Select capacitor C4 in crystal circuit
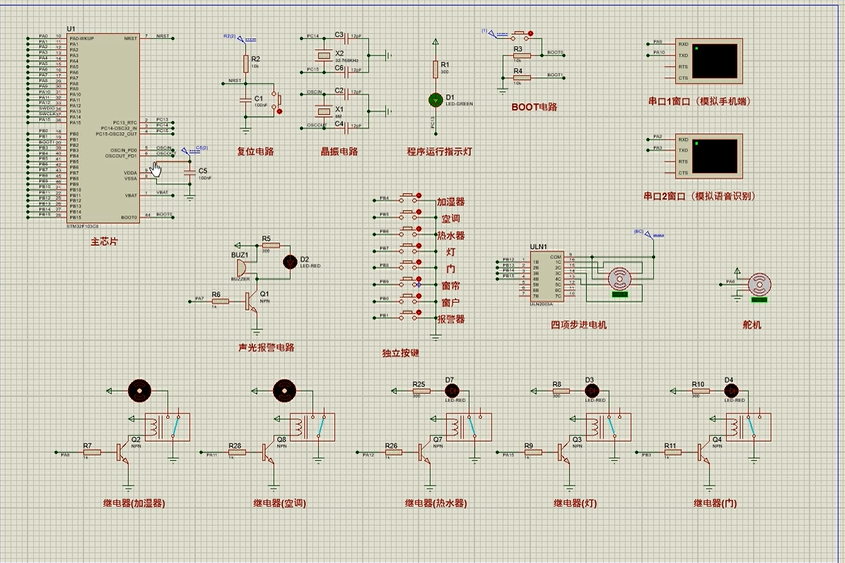This screenshot has width=845, height=563. pyautogui.click(x=346, y=128)
